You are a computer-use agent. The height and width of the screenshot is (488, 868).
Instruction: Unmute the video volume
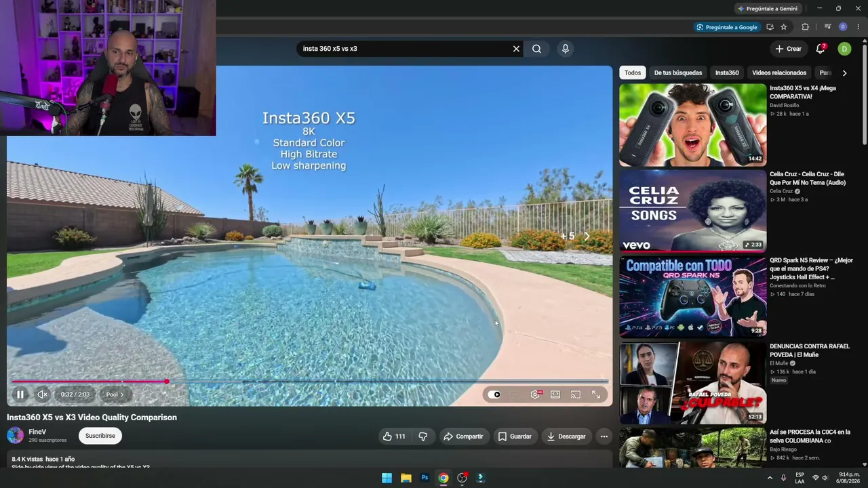(42, 394)
